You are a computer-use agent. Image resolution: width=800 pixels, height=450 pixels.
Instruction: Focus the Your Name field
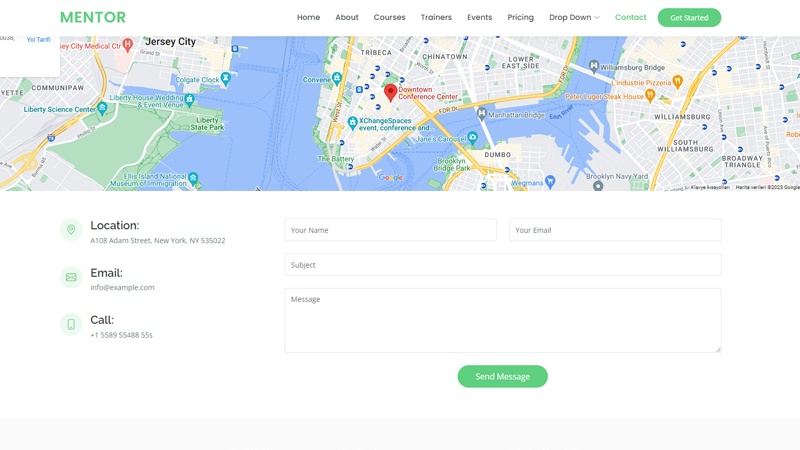[x=390, y=230]
